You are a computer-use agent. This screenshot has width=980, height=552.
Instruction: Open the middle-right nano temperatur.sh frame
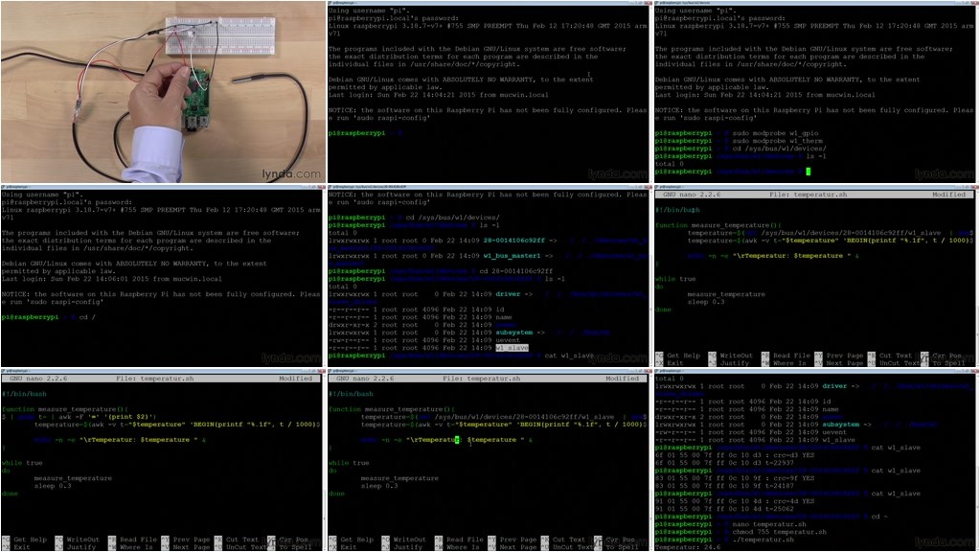816,276
